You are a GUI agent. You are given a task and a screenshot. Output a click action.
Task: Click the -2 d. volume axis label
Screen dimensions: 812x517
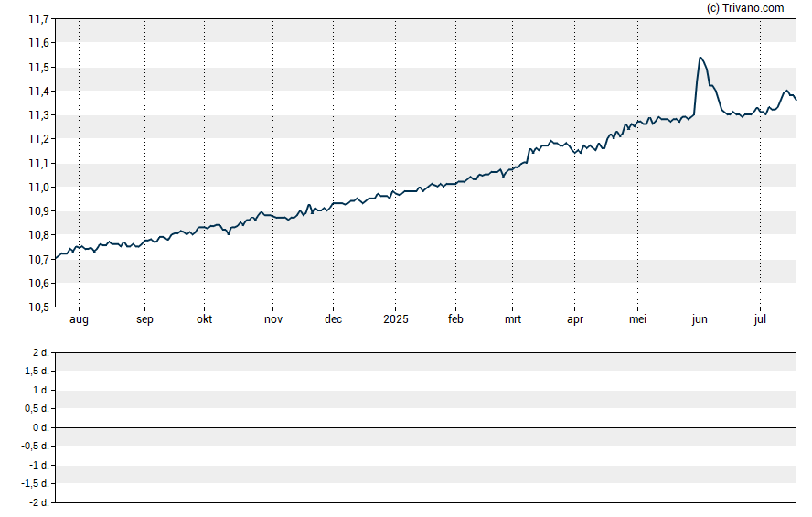38,502
